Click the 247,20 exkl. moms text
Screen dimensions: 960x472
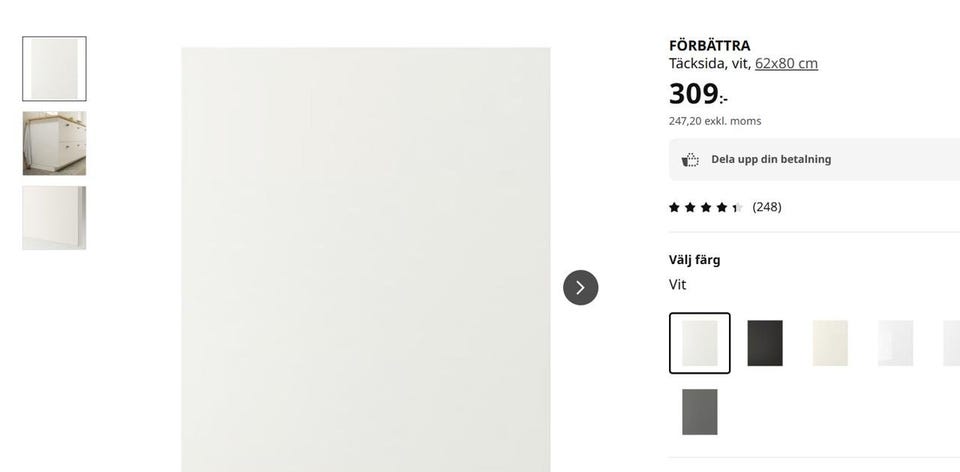click(714, 121)
